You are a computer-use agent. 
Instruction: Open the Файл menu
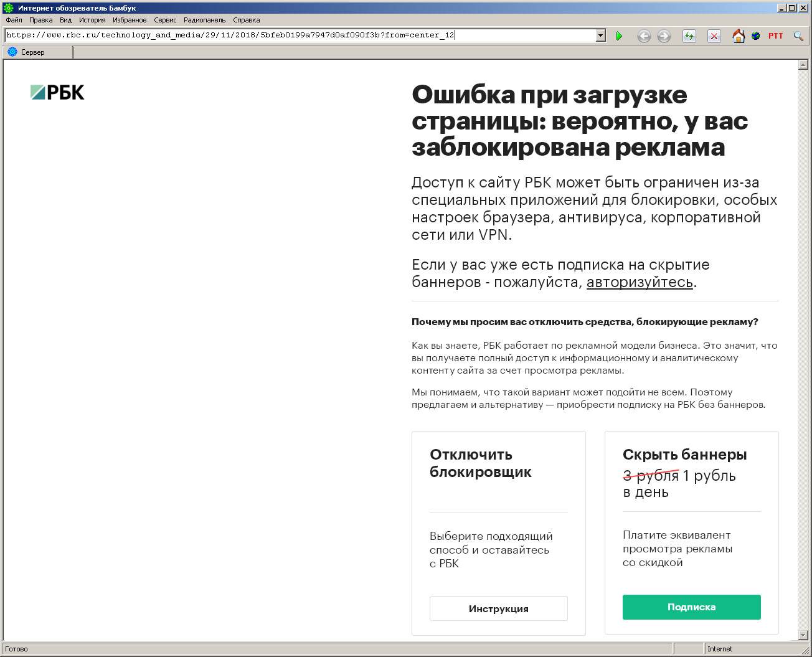pos(14,20)
